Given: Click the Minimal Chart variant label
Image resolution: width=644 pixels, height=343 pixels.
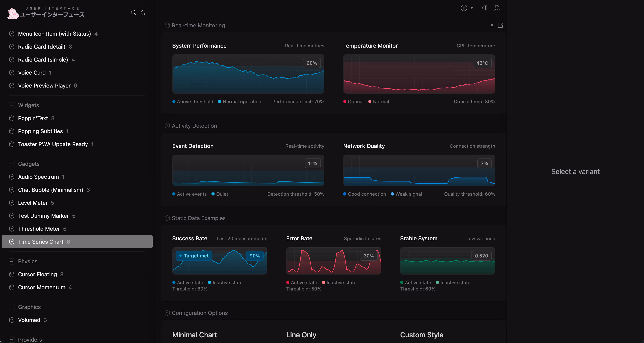Looking at the screenshot, I should (x=195, y=335).
